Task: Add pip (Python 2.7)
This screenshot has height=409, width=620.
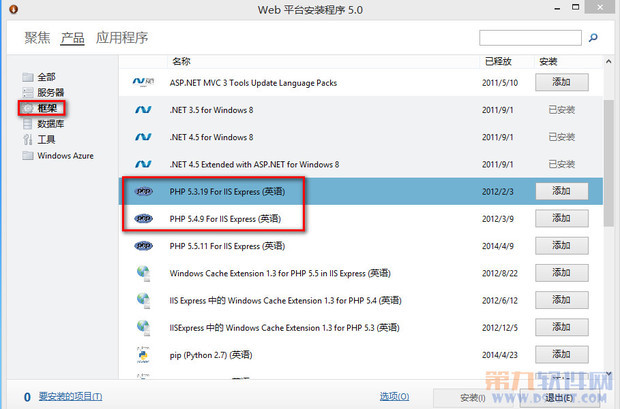Action: (x=561, y=354)
